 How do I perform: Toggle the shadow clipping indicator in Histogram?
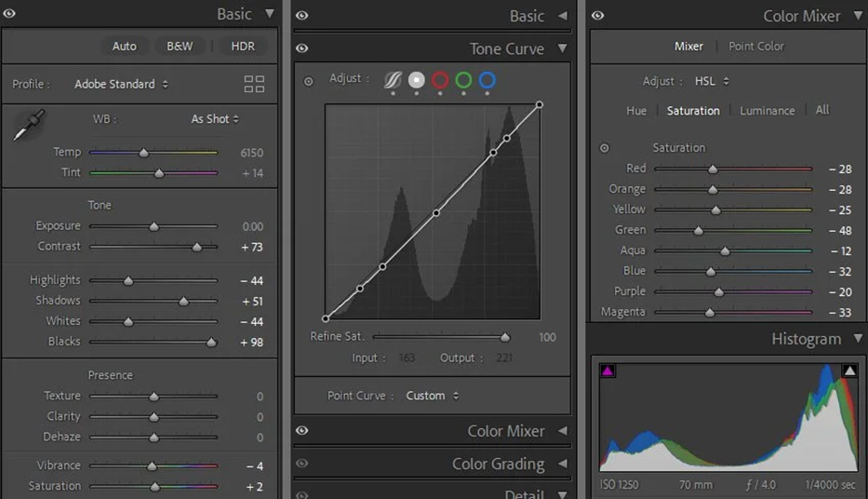608,371
